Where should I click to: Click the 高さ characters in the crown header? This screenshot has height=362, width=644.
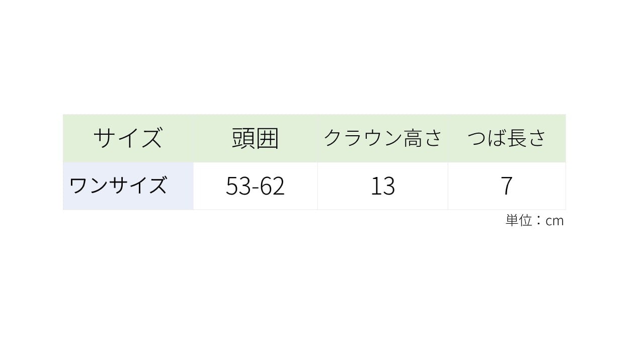423,138
